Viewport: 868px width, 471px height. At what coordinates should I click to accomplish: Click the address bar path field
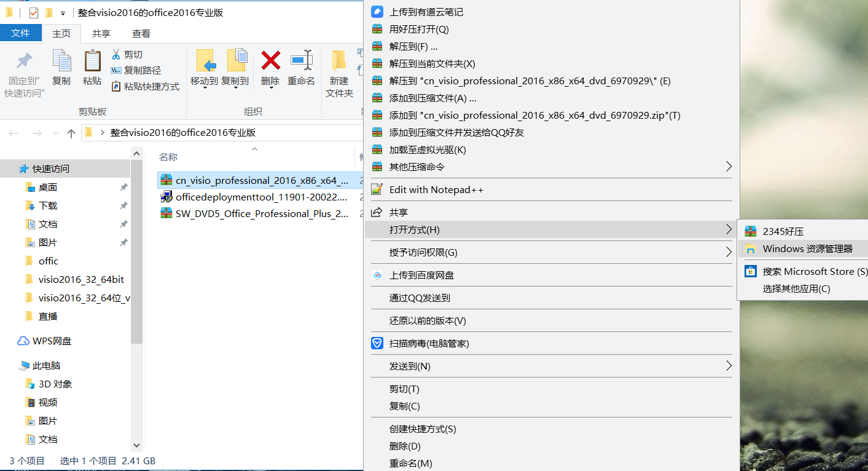point(222,132)
